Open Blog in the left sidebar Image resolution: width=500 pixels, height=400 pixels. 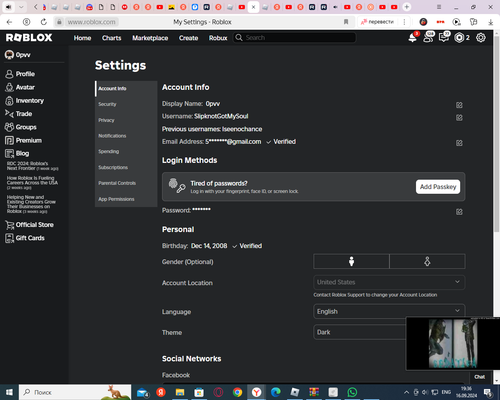pos(17,153)
